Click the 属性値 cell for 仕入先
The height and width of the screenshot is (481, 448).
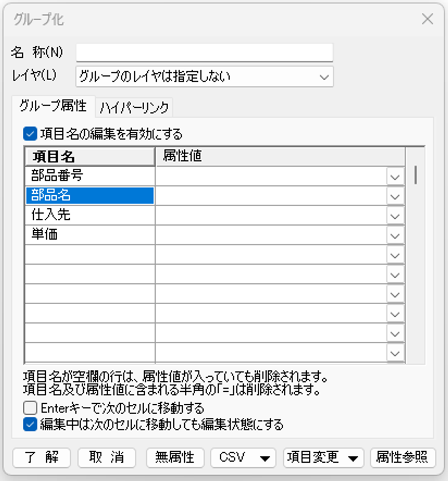pos(271,215)
